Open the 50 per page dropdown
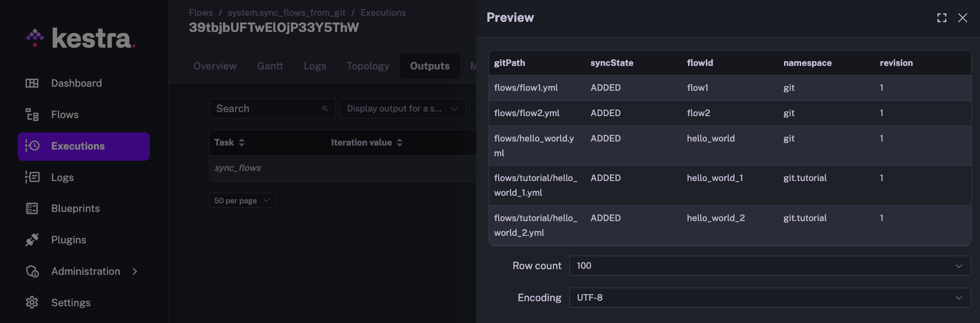The height and width of the screenshot is (323, 980). coord(242,201)
